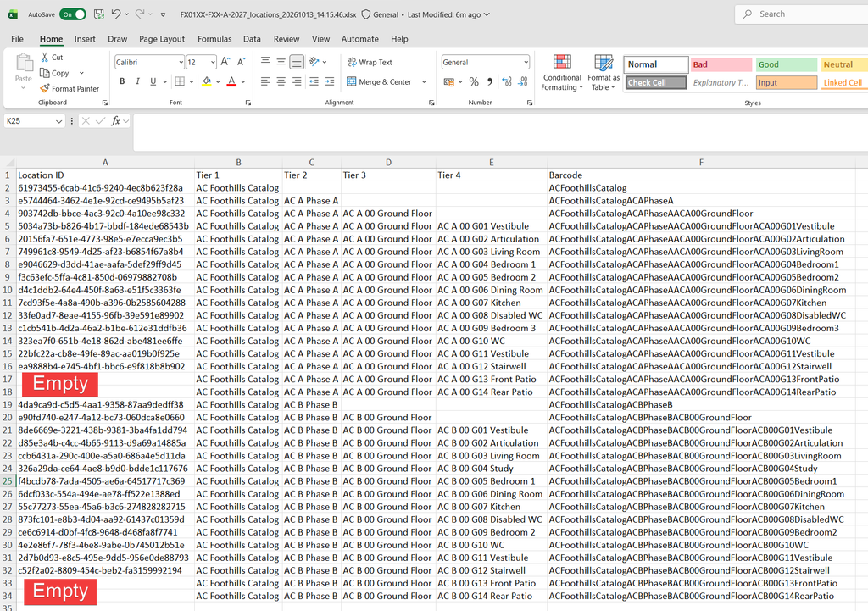Image resolution: width=868 pixels, height=611 pixels.
Task: Apply the Input cell style
Action: (786, 82)
